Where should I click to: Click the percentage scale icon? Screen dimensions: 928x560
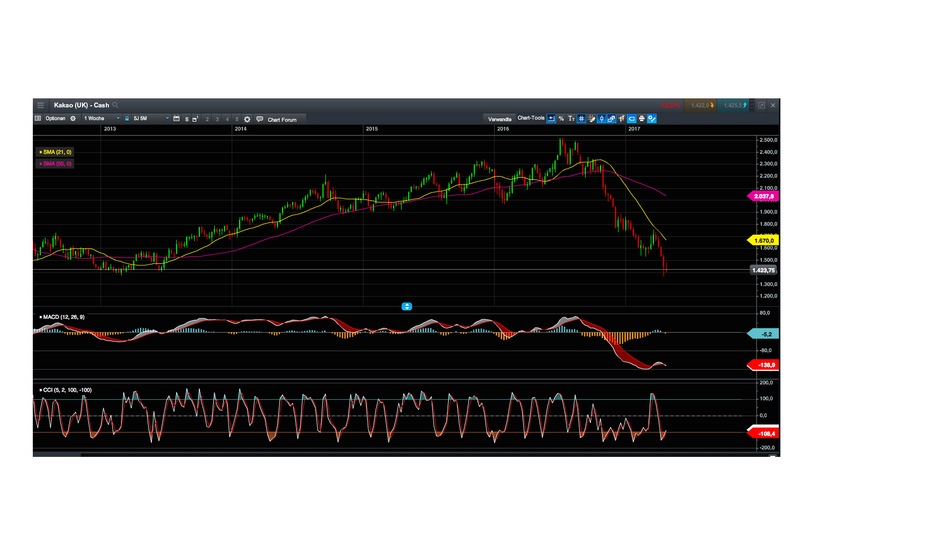tap(561, 118)
